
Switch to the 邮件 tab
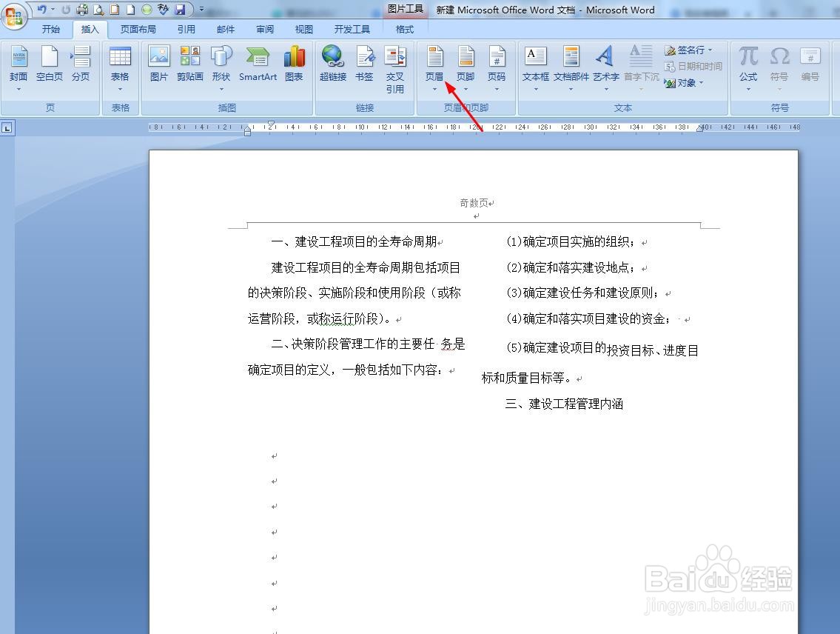click(226, 30)
